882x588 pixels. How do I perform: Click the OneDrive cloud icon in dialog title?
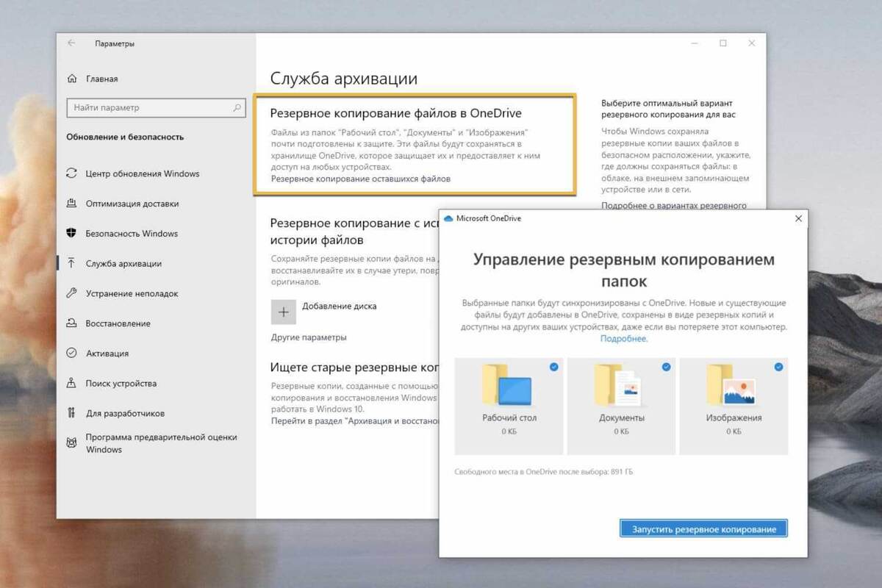point(448,218)
